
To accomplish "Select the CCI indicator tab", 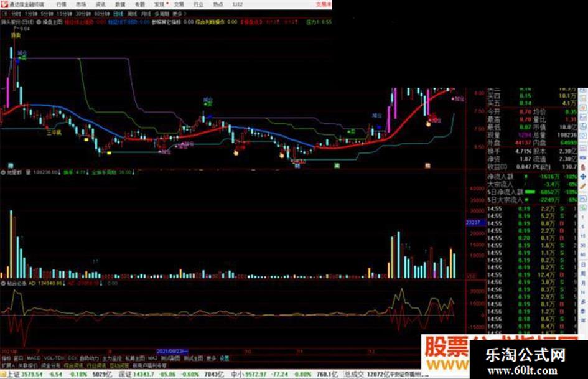I will (72, 358).
